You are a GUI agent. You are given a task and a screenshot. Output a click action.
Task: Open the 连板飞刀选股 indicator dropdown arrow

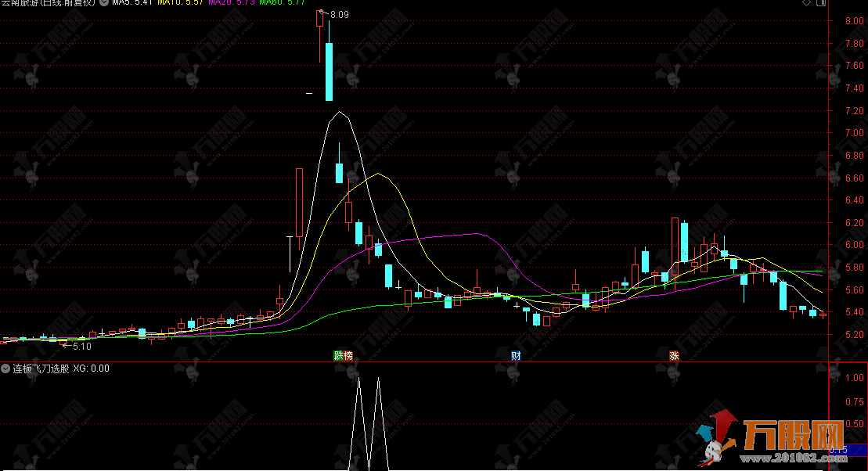pos(6,368)
